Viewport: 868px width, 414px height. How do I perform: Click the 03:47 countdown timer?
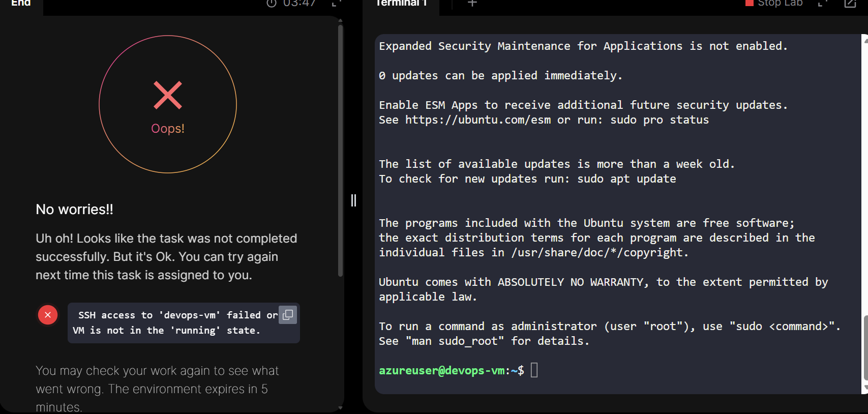299,4
